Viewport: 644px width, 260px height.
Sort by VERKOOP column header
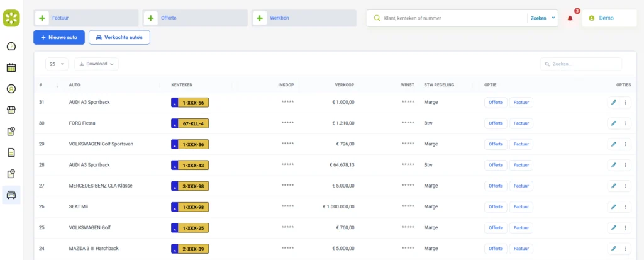344,85
